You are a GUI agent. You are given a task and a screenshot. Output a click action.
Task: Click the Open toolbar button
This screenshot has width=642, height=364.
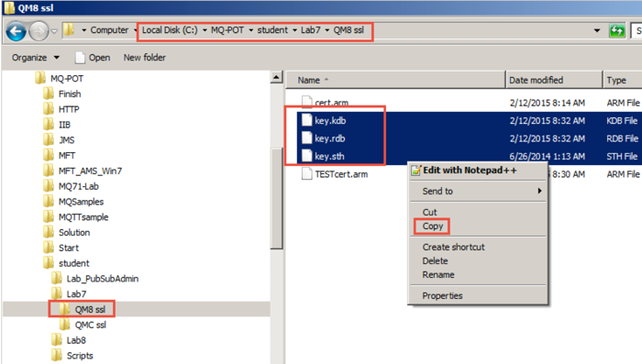click(x=93, y=58)
